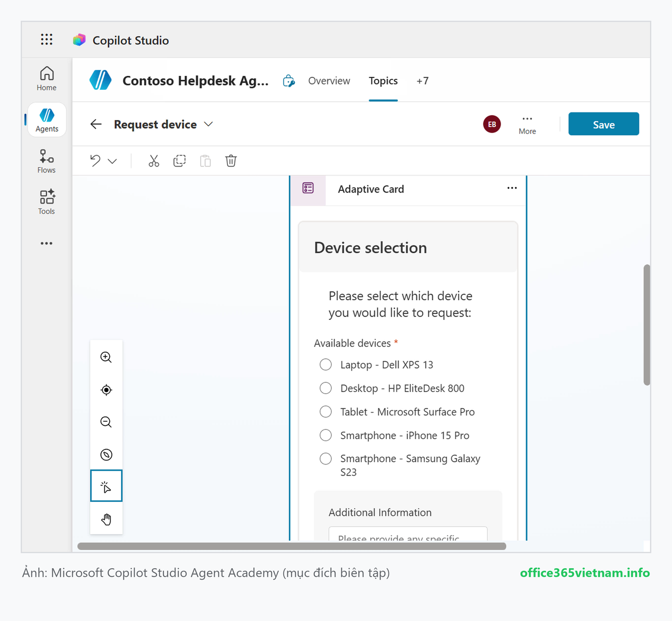
Task: Cut the selected node with scissors icon
Action: click(154, 161)
